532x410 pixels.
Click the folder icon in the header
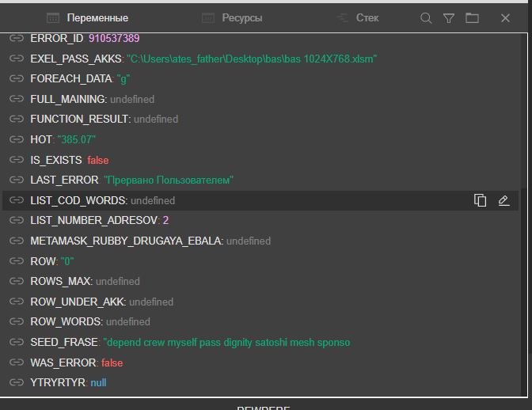tap(472, 18)
